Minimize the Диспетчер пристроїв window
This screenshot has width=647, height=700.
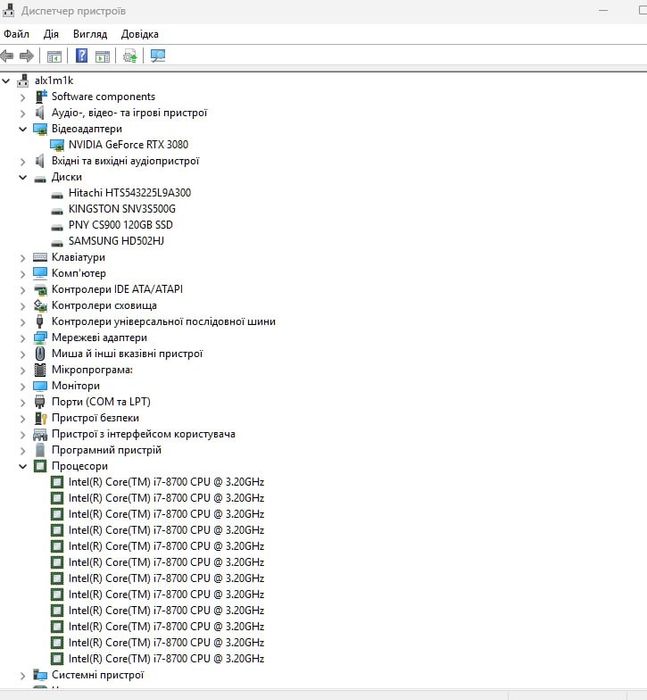603,10
